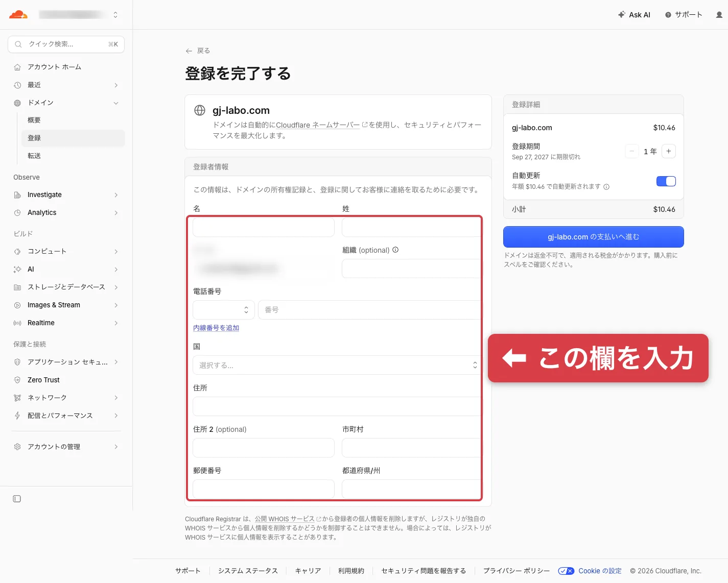Collapse the ドメイン section chevron
The image size is (728, 583).
coord(116,103)
